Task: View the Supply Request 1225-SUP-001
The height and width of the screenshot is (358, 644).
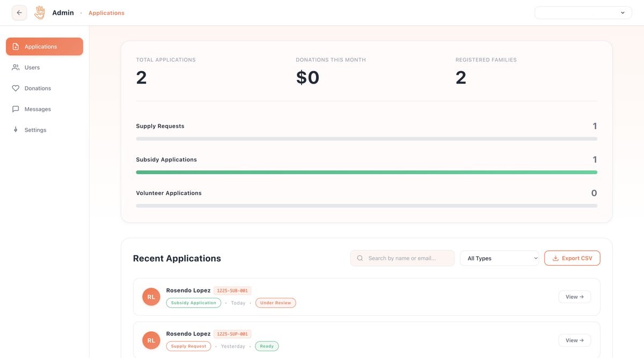Action: point(575,340)
